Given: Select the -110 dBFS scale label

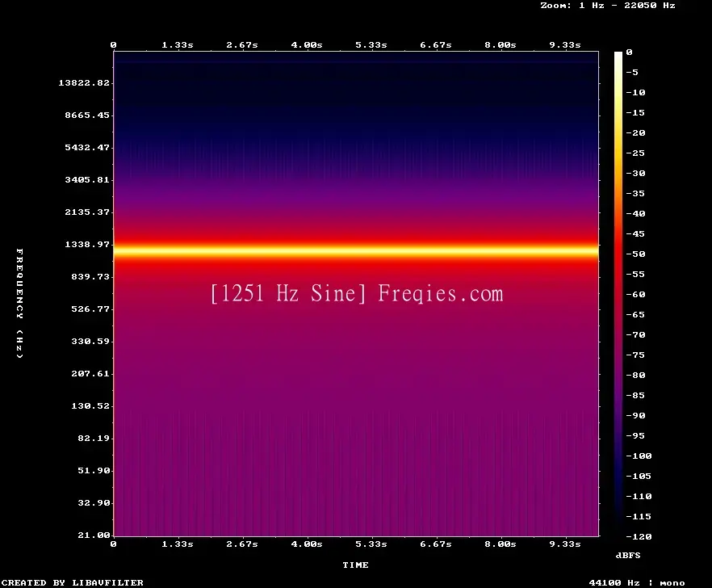Looking at the screenshot, I should [x=639, y=496].
